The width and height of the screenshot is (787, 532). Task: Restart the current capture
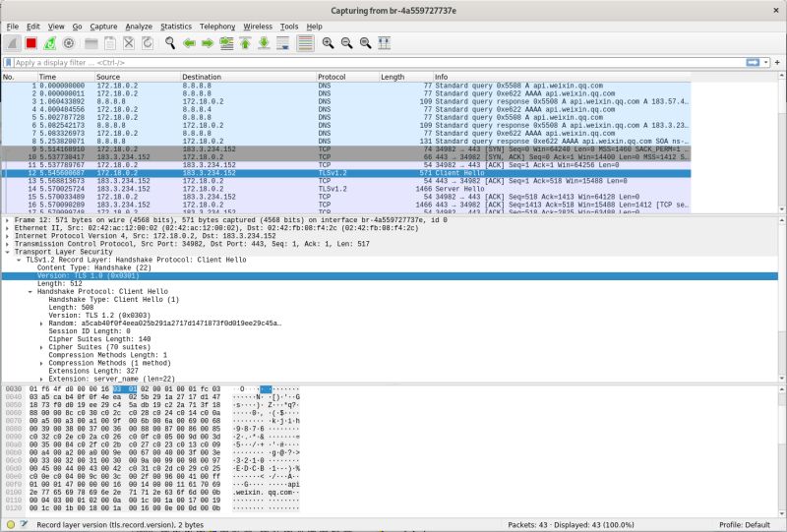pyautogui.click(x=50, y=43)
